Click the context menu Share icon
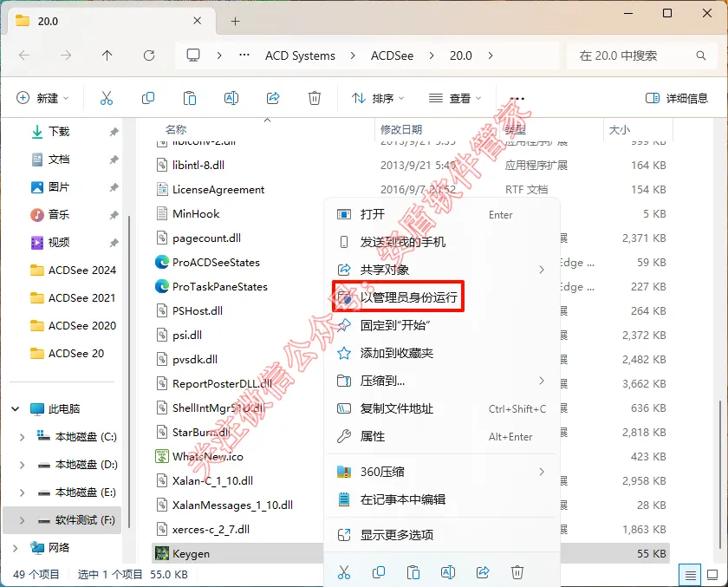Image resolution: width=728 pixels, height=587 pixels. [483, 572]
